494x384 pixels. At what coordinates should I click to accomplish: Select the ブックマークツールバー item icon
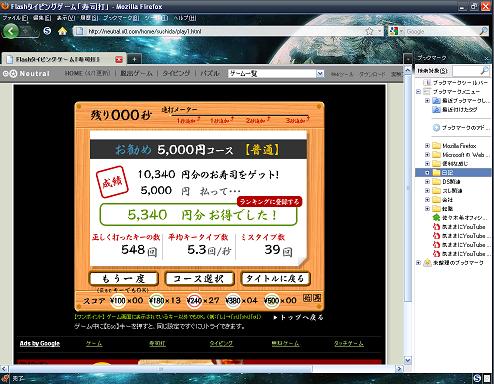point(427,82)
